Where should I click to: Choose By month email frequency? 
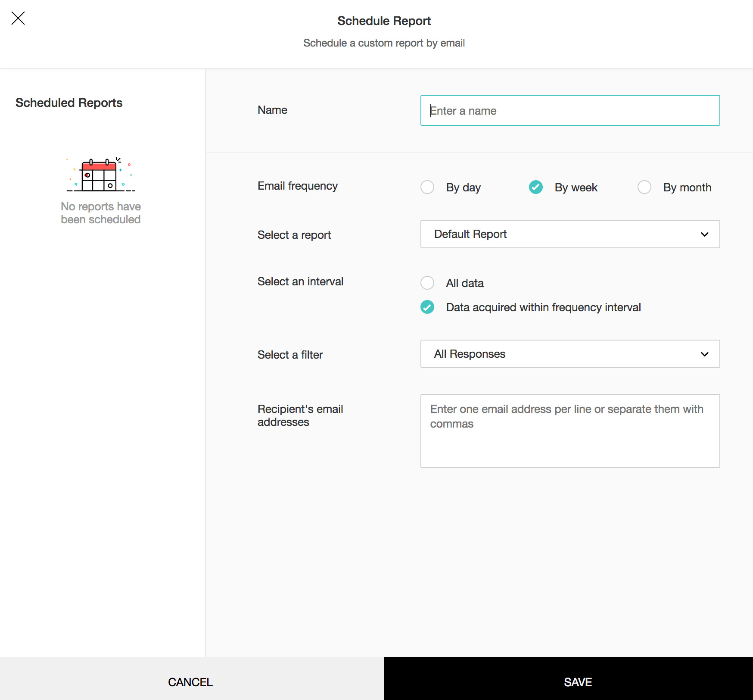[644, 187]
